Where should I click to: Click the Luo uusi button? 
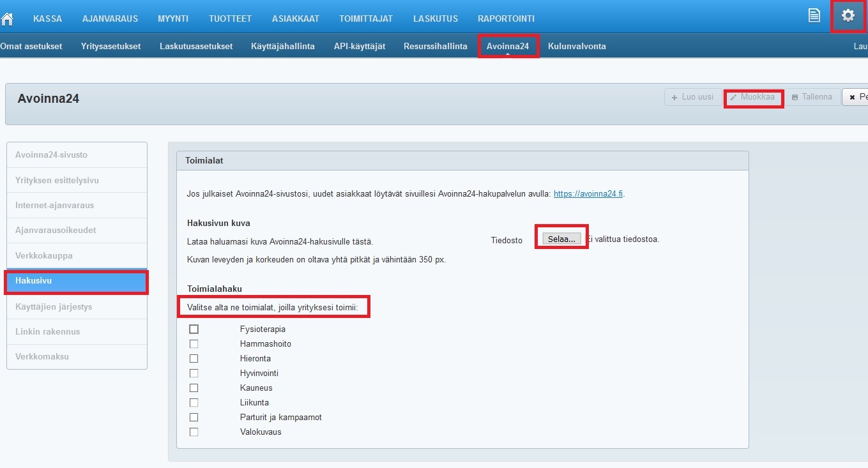692,97
